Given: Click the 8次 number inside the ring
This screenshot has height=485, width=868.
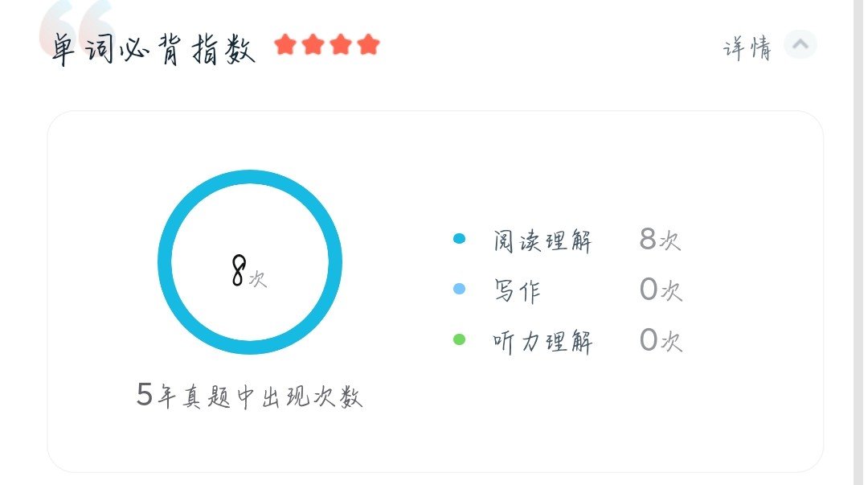Looking at the screenshot, I should click(248, 272).
